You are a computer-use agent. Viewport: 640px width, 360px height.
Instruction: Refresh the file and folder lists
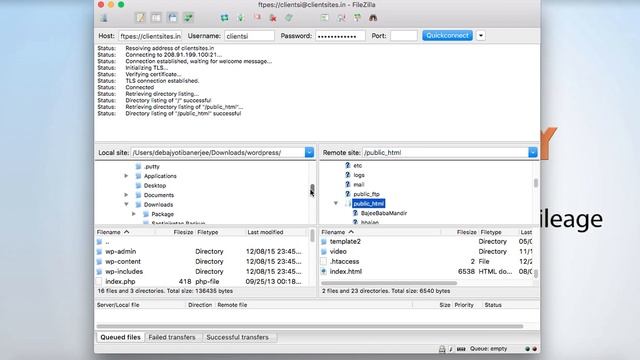click(x=224, y=18)
